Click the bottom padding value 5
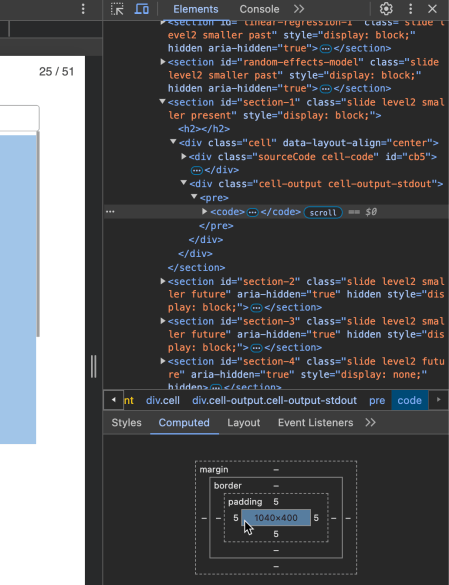 [276, 534]
